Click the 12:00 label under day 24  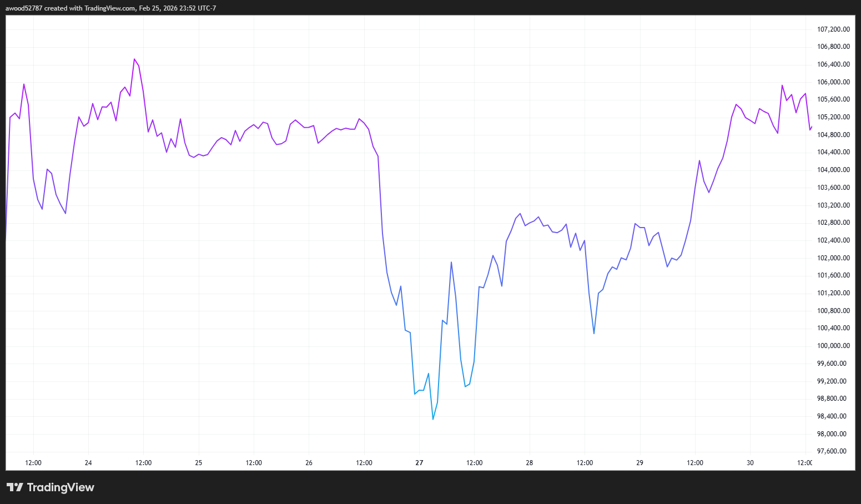point(143,462)
